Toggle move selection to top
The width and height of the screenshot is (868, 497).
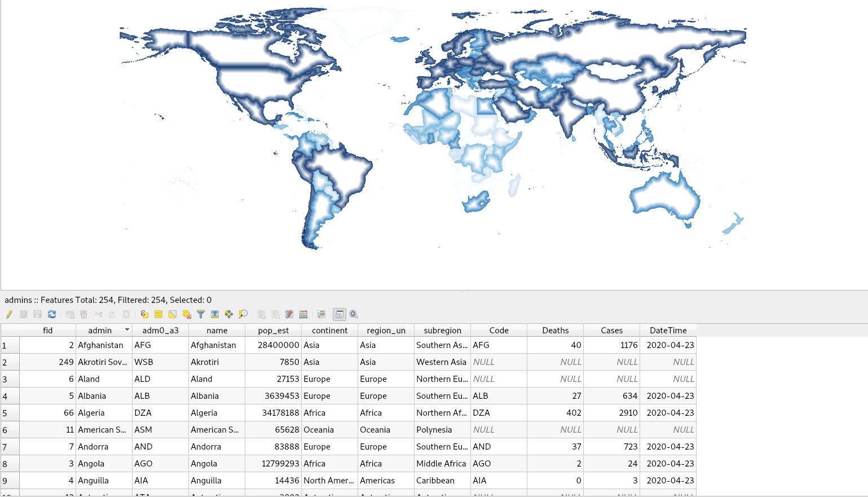click(215, 314)
